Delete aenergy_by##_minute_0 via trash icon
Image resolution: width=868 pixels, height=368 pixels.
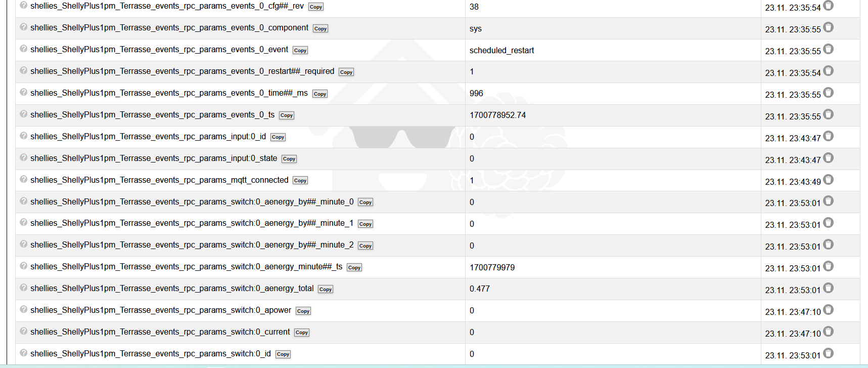[x=828, y=201]
